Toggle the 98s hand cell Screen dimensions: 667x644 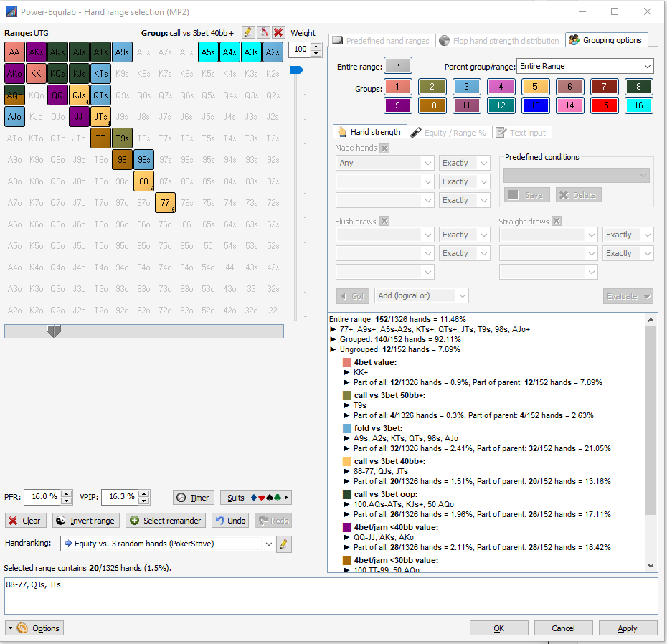coord(143,159)
